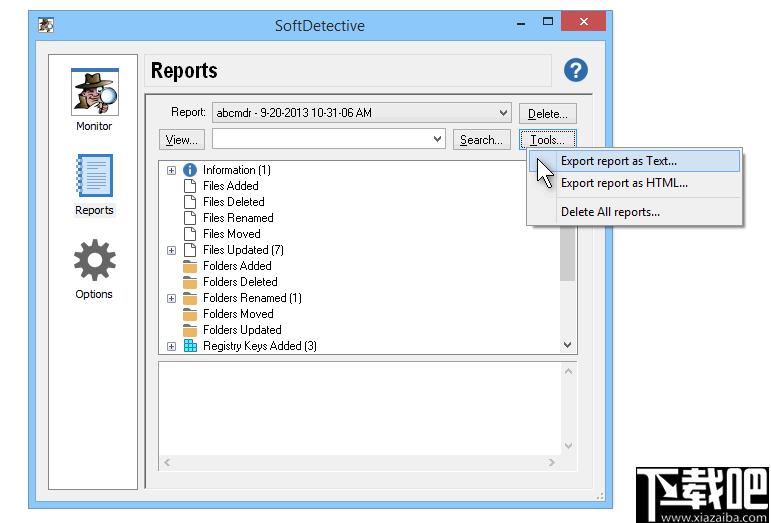Select the Folders Added tree row
This screenshot has width=771, height=523.
(237, 266)
